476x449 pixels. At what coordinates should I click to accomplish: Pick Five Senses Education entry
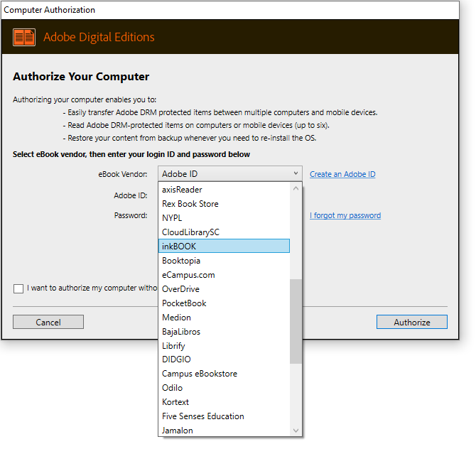(x=224, y=416)
